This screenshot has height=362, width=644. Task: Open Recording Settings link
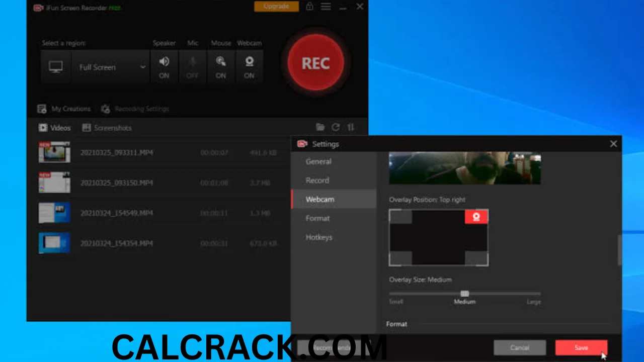(135, 109)
